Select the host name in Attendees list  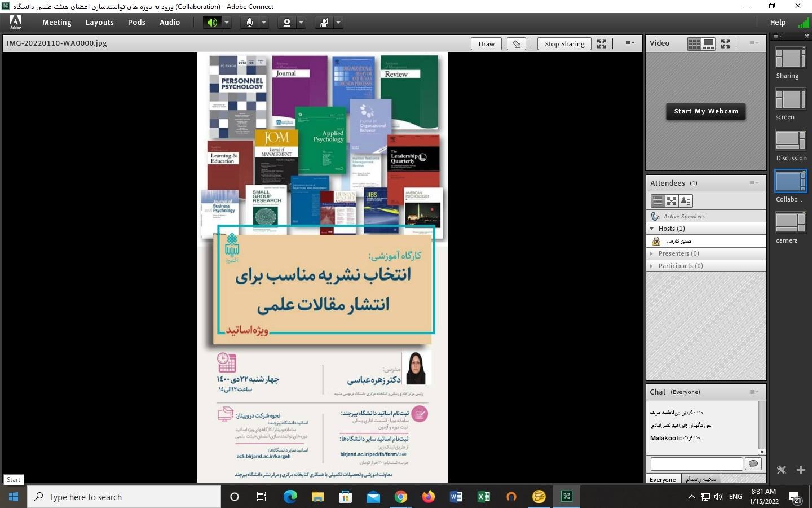point(678,241)
